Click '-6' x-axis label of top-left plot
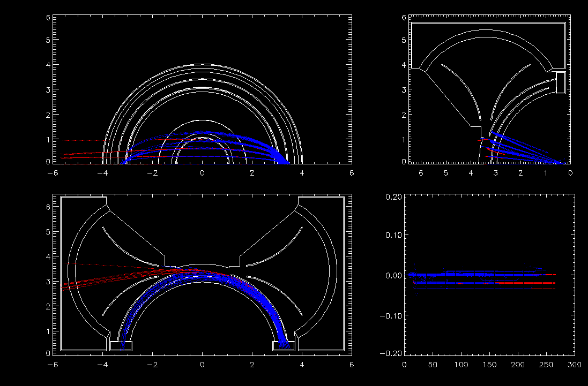The image size is (588, 386). [53, 173]
